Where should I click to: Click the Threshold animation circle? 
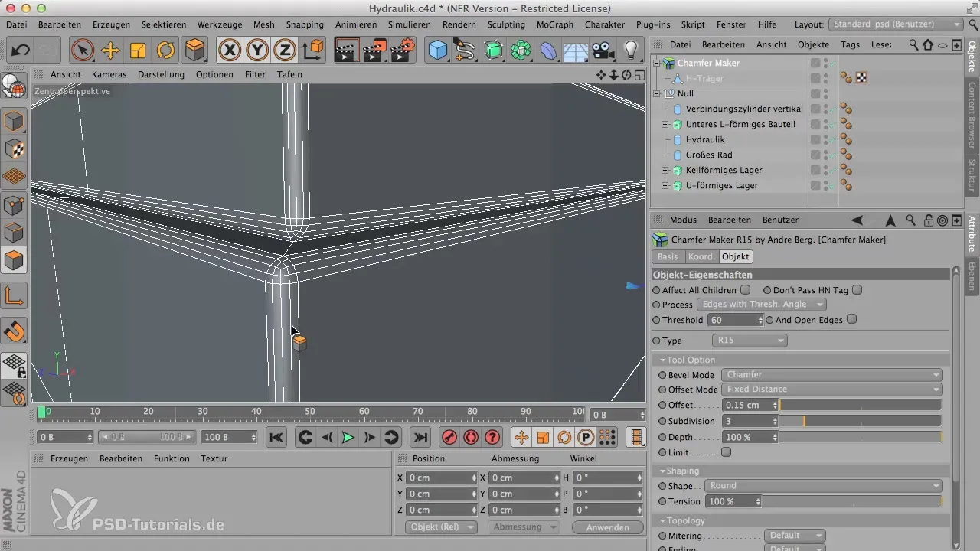(x=656, y=320)
